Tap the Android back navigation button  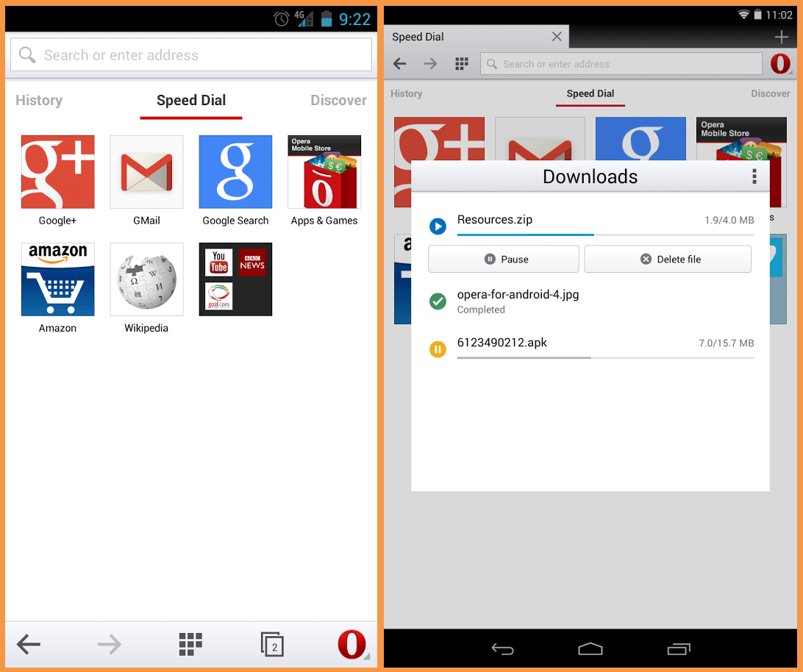coord(502,649)
